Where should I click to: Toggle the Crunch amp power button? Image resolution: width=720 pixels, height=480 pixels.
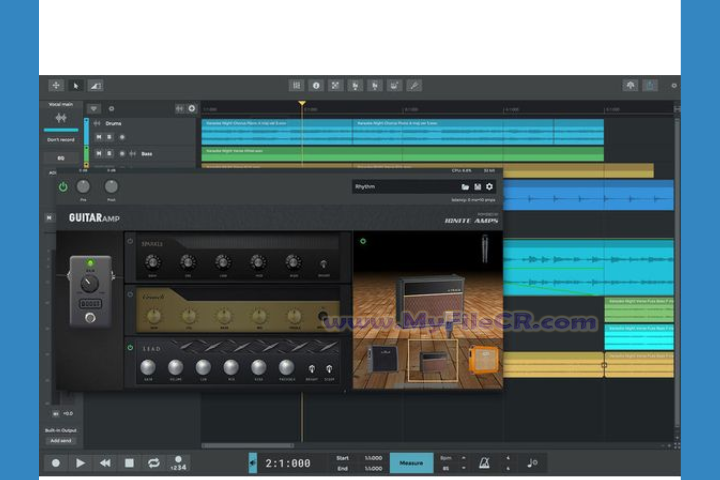pos(130,294)
